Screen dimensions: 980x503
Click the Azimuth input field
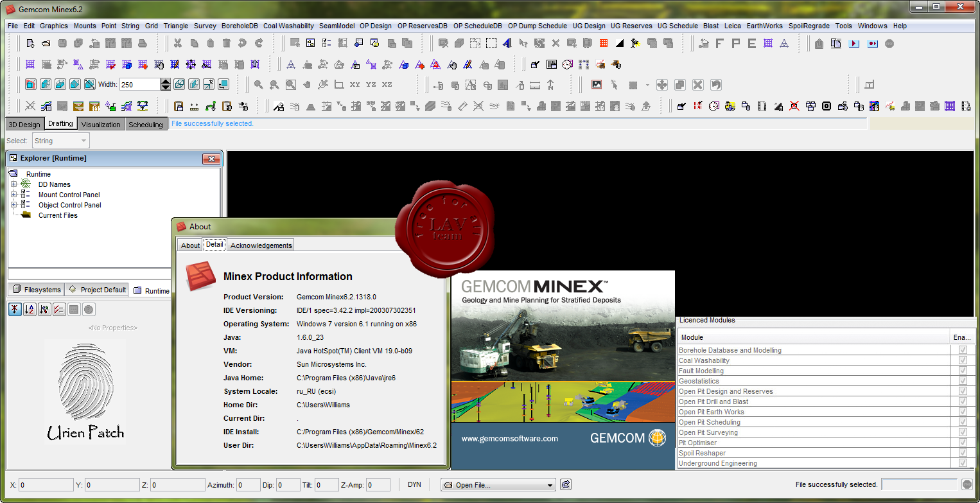249,485
